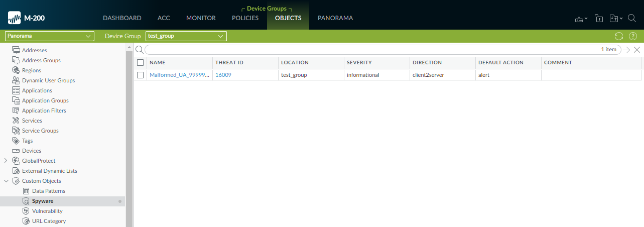Select the OBJECTS tab

(x=288, y=18)
